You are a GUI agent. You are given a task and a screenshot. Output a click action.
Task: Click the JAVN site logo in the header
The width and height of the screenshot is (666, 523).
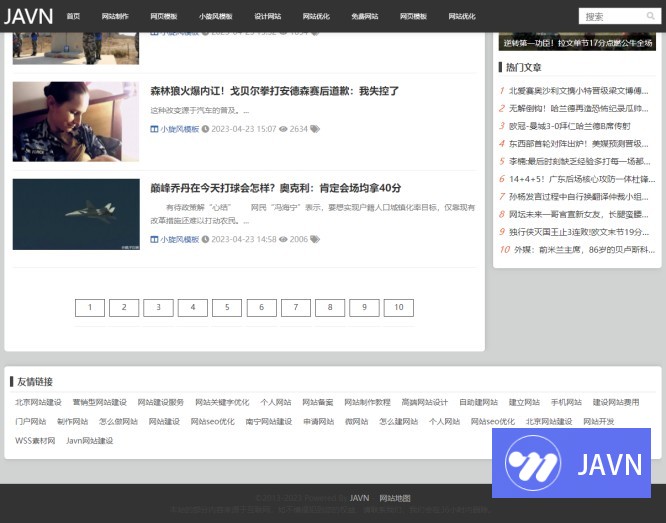pyautogui.click(x=28, y=16)
